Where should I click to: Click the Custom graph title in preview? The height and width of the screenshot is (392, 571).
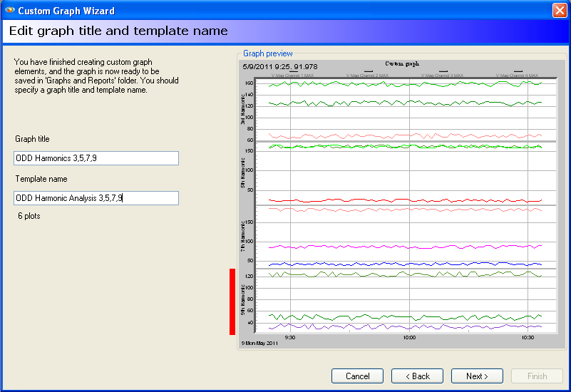[402, 64]
